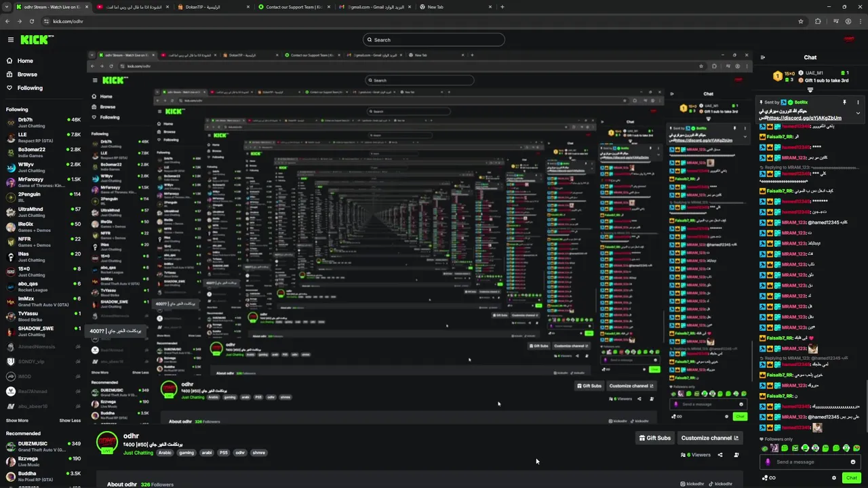Expand the gift leaderboard chevron
The height and width of the screenshot is (488, 868).
click(x=810, y=89)
